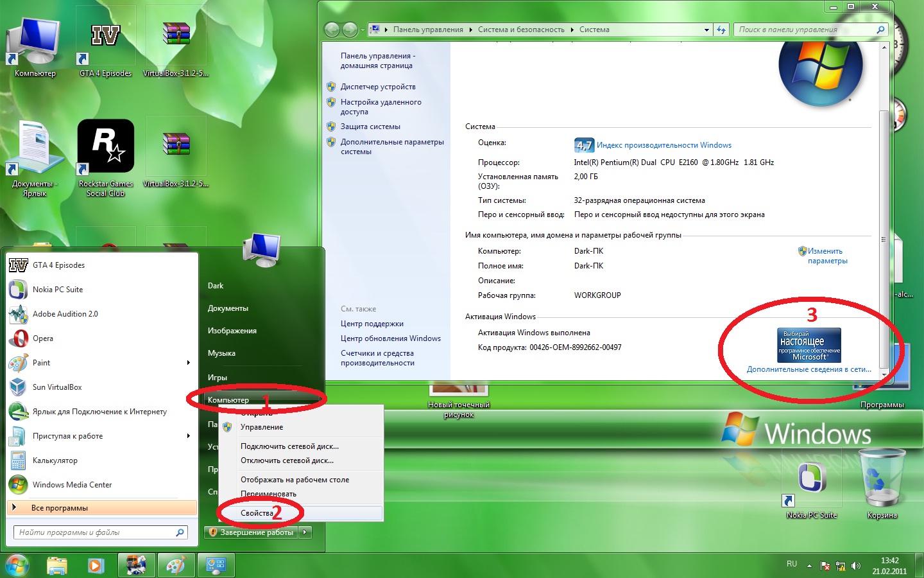The width and height of the screenshot is (924, 578).
Task: Open Изображения in Start menu right pane
Action: [x=232, y=331]
